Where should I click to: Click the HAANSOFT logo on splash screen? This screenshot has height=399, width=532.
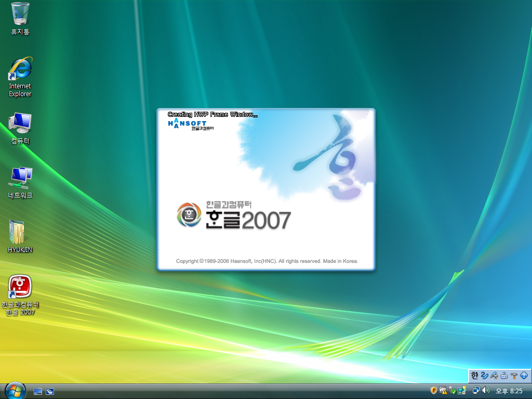tap(190, 124)
